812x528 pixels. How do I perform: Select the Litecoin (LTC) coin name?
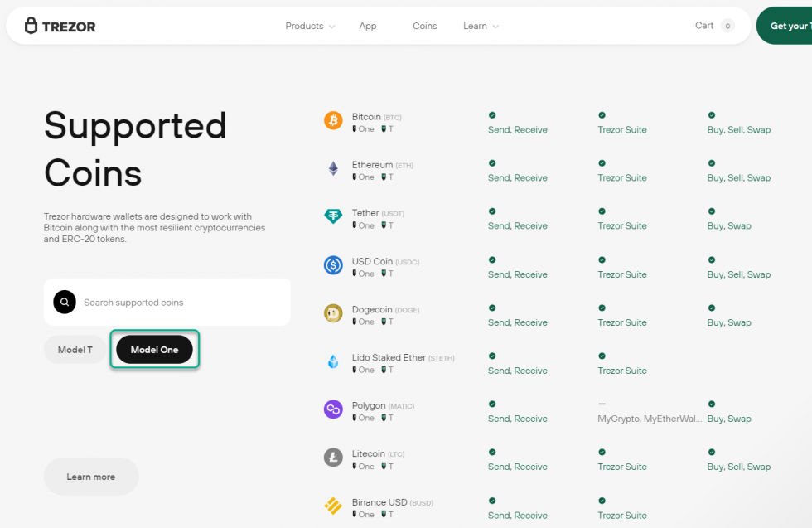378,454
